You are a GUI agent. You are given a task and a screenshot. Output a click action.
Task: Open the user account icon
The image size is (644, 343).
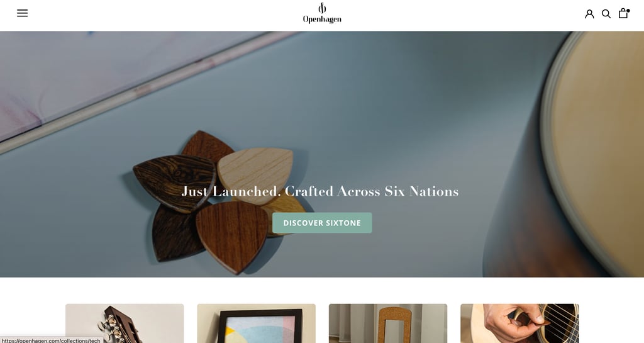tap(589, 14)
